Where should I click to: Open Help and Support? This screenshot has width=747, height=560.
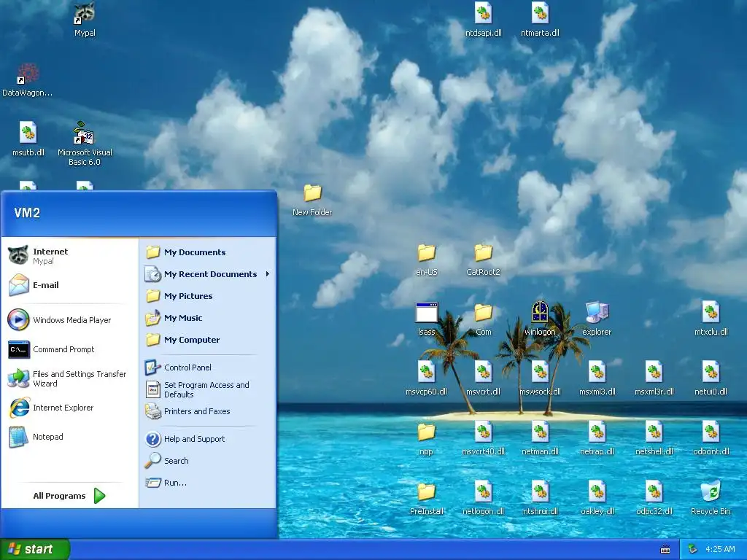click(208, 438)
